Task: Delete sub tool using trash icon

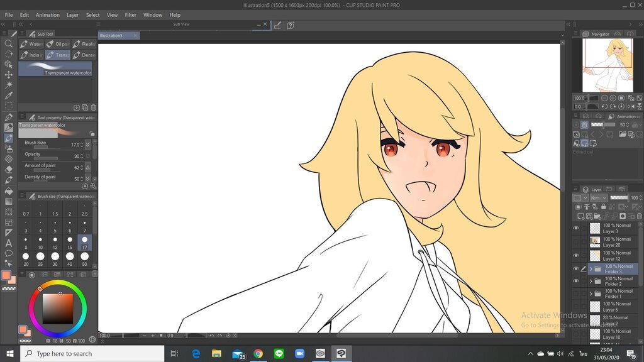Action: tap(94, 107)
